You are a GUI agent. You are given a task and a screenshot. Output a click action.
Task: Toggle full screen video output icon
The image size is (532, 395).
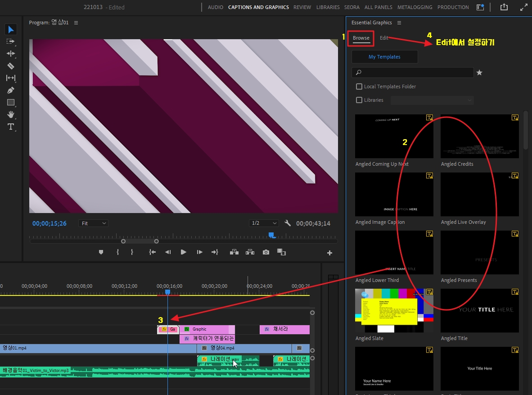pyautogui.click(x=524, y=7)
